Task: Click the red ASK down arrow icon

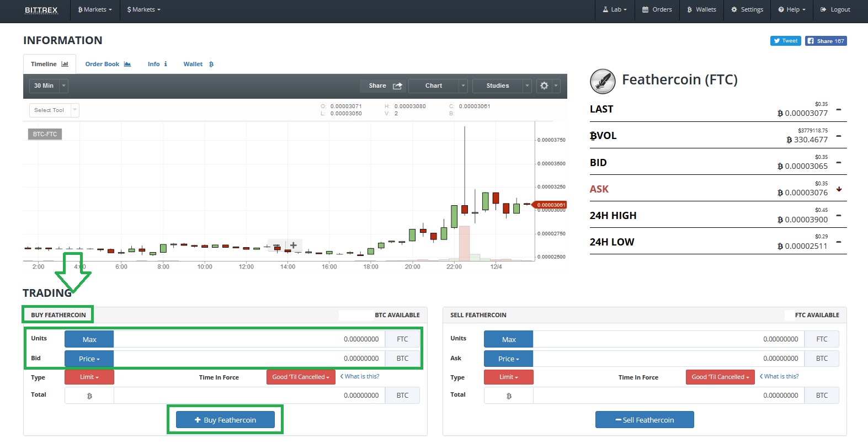Action: [x=839, y=189]
